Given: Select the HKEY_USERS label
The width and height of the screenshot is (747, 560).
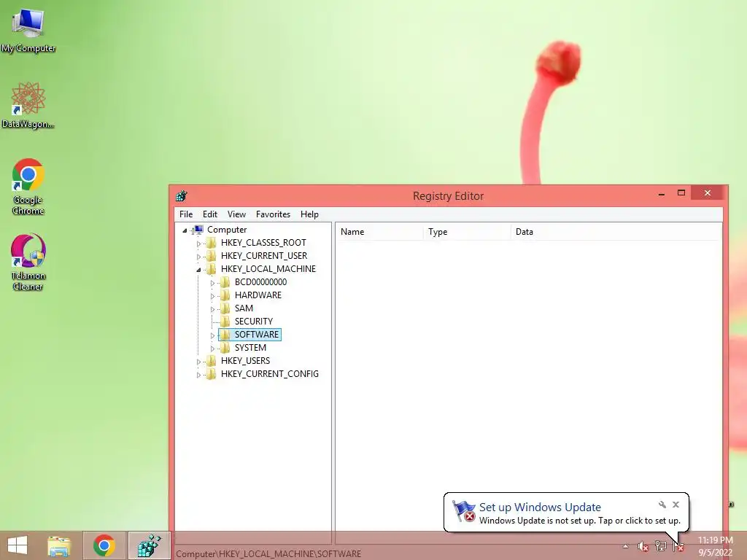Looking at the screenshot, I should click(x=245, y=360).
